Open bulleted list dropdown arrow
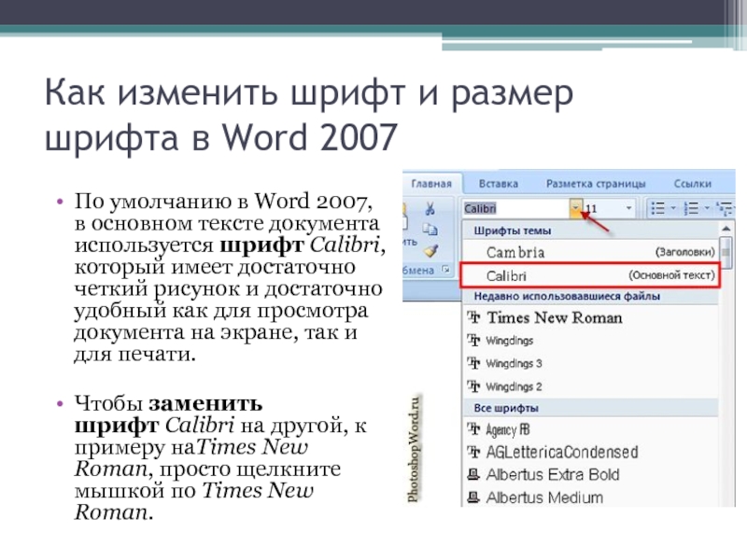Viewport: 747px width, 560px height. [x=673, y=208]
